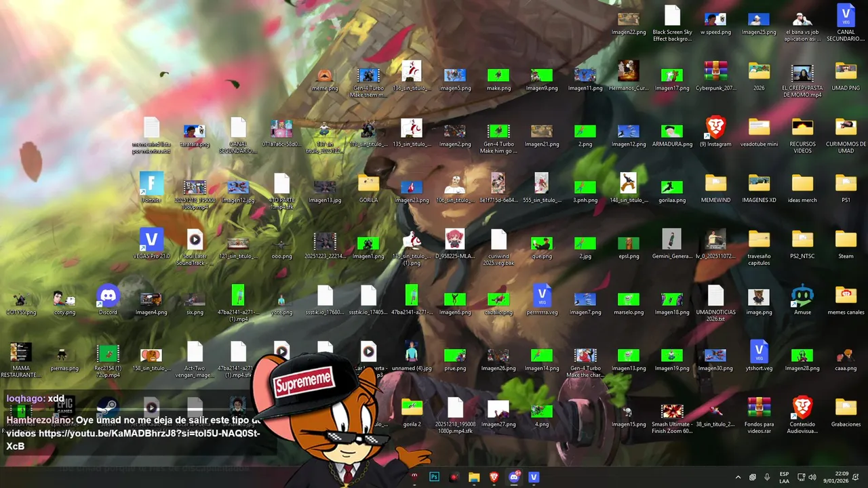Image resolution: width=868 pixels, height=488 pixels.
Task: Open Photoshop from the taskbar
Action: click(x=434, y=477)
